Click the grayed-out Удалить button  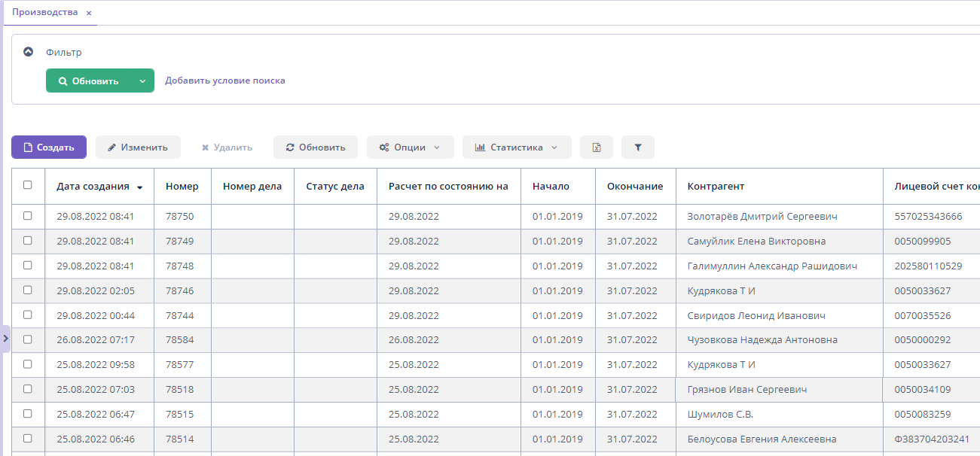227,147
